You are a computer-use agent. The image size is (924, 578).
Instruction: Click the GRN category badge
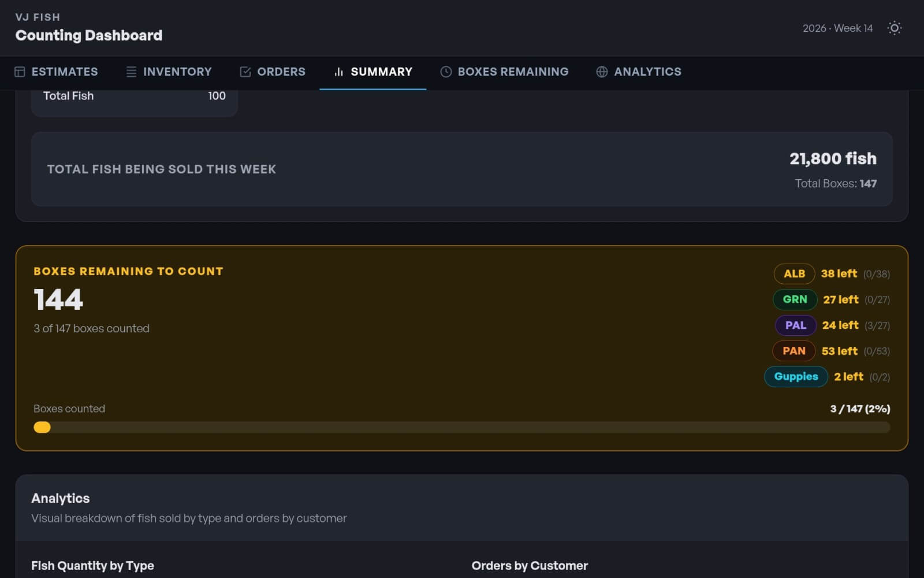(795, 299)
